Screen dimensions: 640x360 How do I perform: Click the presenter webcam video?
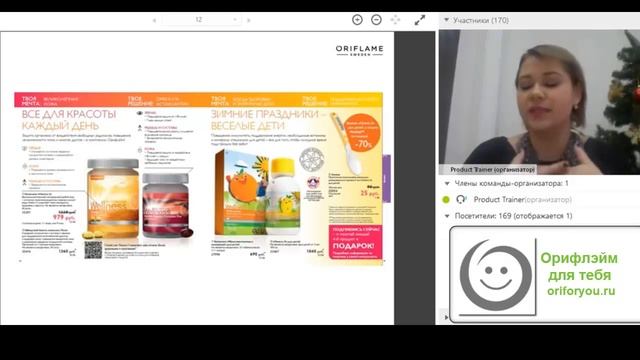click(x=540, y=102)
